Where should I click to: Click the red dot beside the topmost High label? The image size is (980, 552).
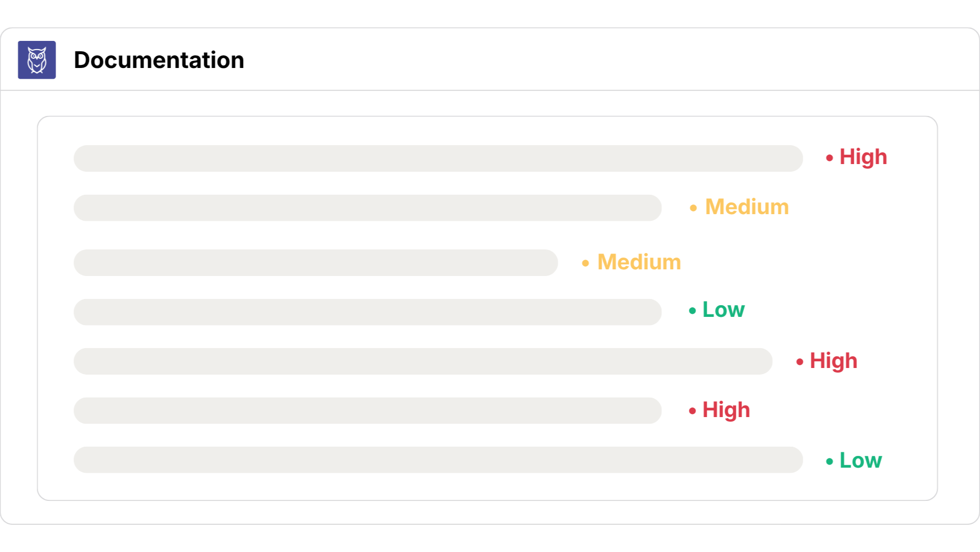point(829,158)
